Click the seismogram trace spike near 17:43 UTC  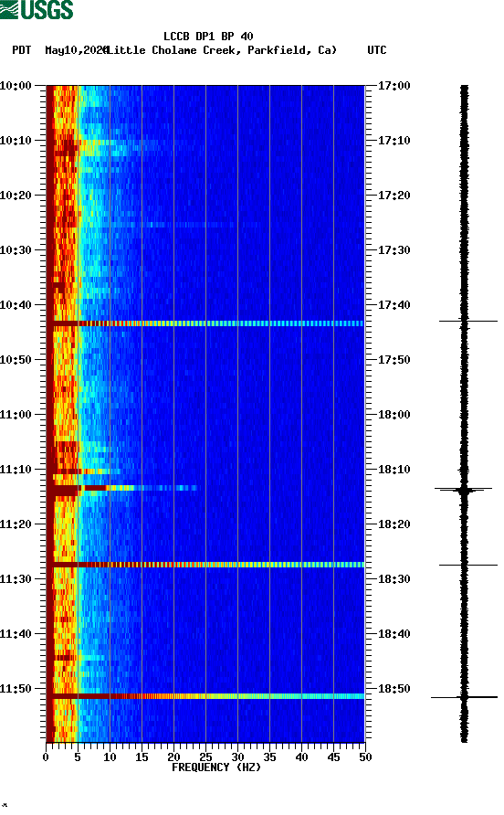[x=467, y=322]
